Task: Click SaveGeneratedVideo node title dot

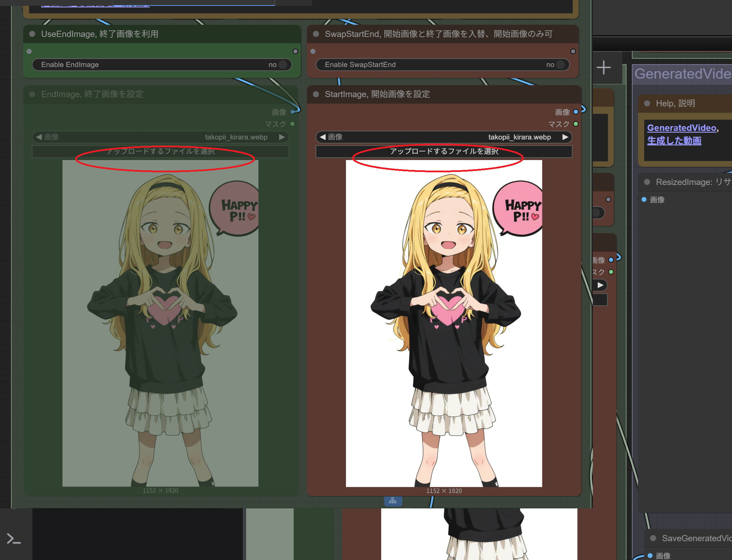Action: click(x=653, y=538)
